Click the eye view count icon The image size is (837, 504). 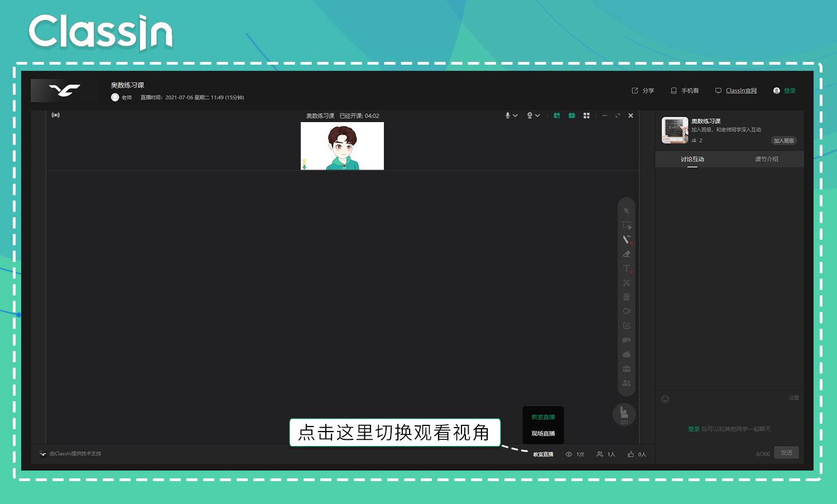(569, 454)
